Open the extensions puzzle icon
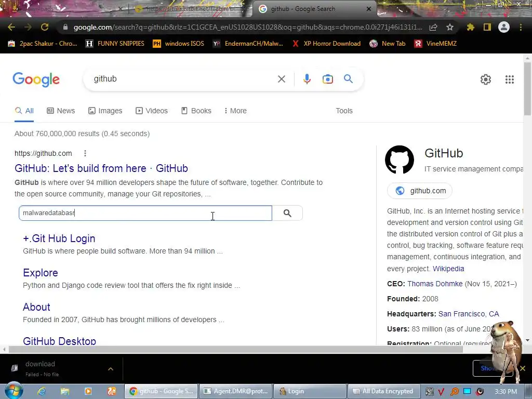This screenshot has width=532, height=399. pos(470,27)
